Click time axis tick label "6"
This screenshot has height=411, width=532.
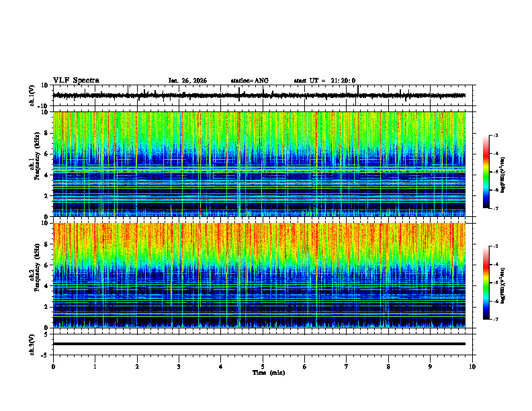[305, 367]
